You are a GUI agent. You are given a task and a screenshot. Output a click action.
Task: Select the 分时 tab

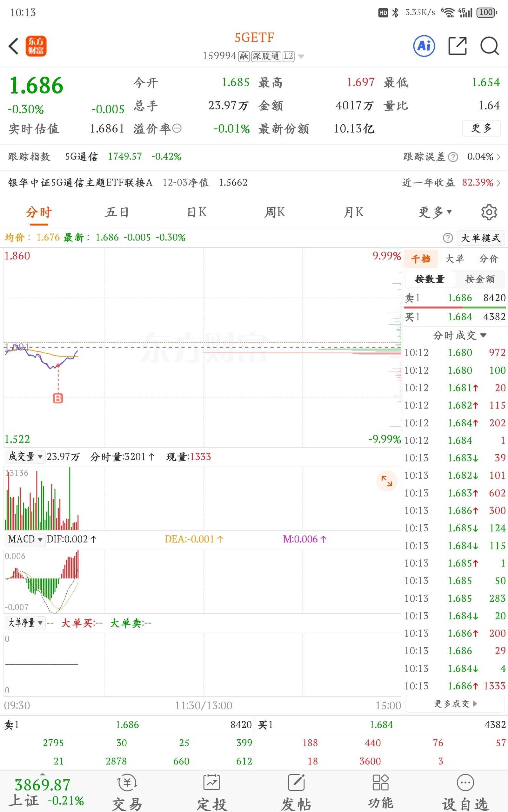tap(39, 212)
